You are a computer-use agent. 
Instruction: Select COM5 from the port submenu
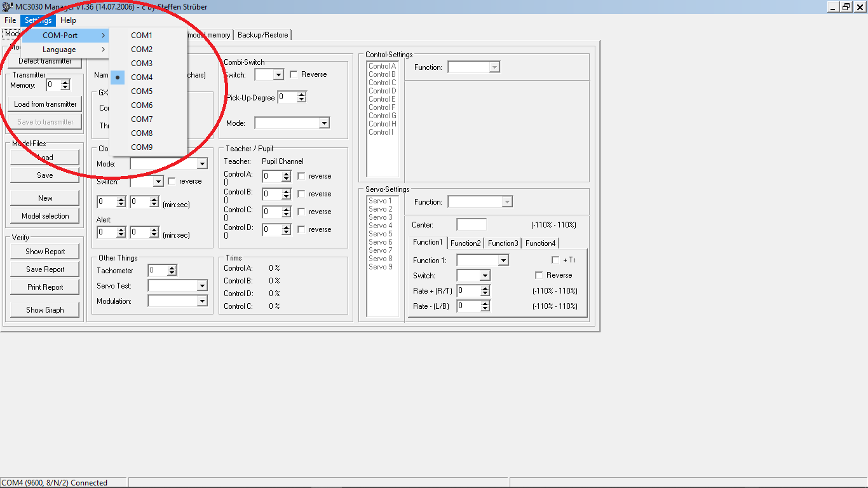tap(142, 91)
